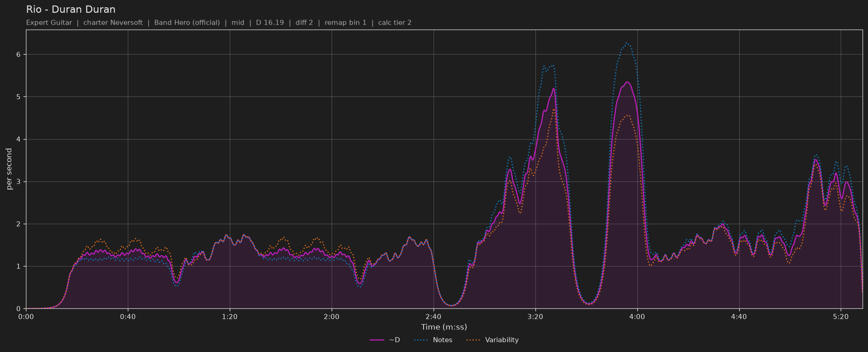
Task: Click 'calc tier 2' in the subtitle
Action: pyautogui.click(x=395, y=23)
